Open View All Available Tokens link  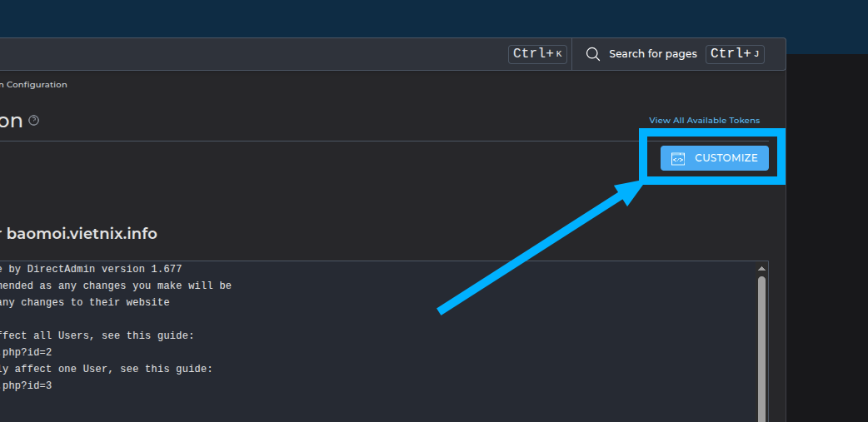[x=704, y=121]
